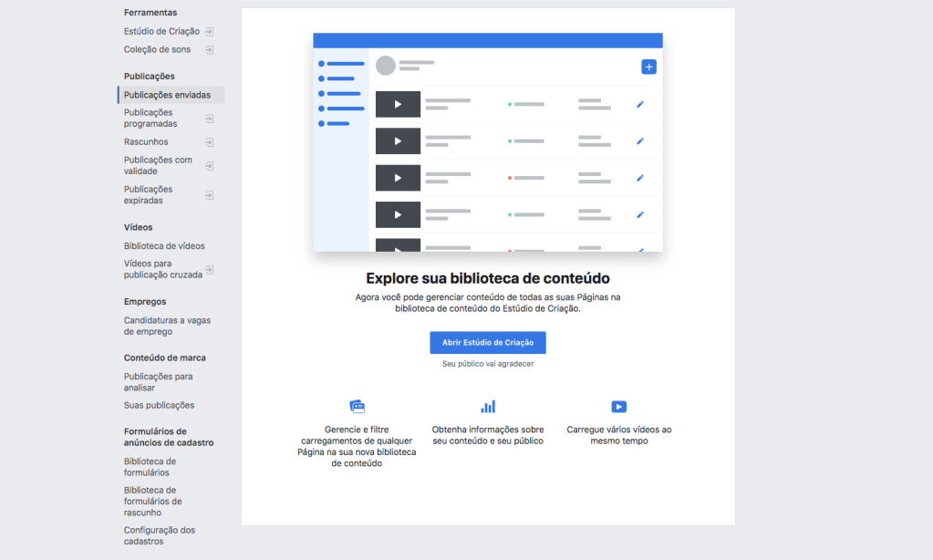The height and width of the screenshot is (560, 933).
Task: Click external-link icon beside Estúdio de Criação
Action: (x=210, y=32)
